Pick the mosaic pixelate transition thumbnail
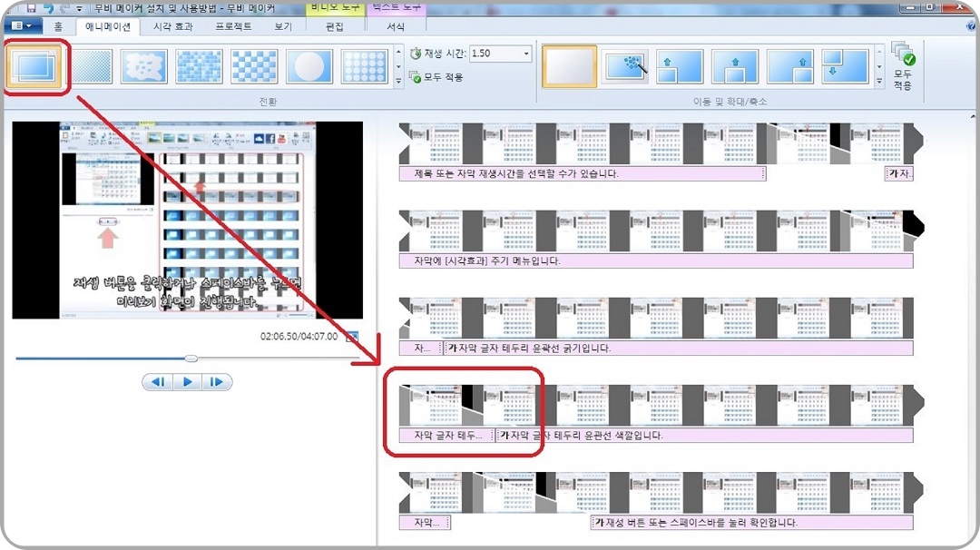 point(200,66)
